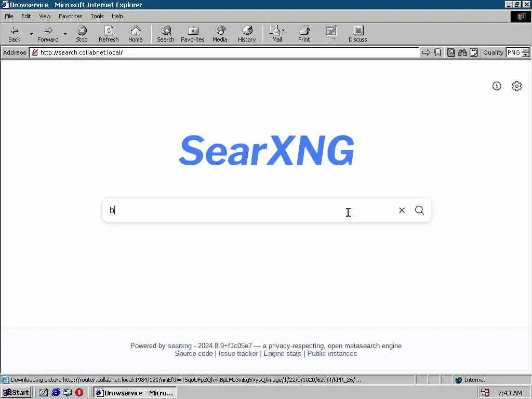The image size is (532, 399).
Task: Open the Edit menu
Action: [26, 16]
